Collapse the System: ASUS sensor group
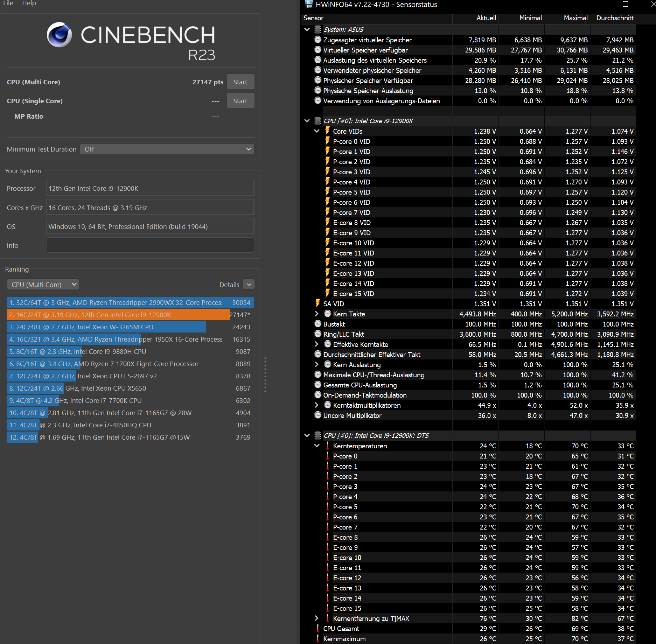This screenshot has height=644, width=656. (307, 29)
